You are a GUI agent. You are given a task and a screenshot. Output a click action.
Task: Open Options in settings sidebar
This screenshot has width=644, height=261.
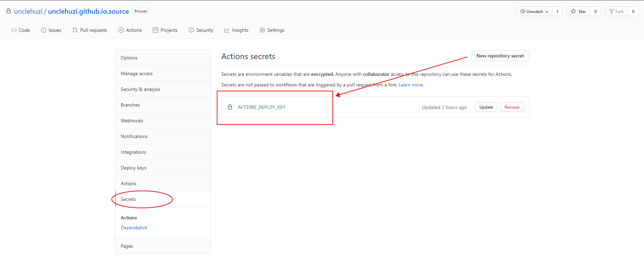pos(163,58)
